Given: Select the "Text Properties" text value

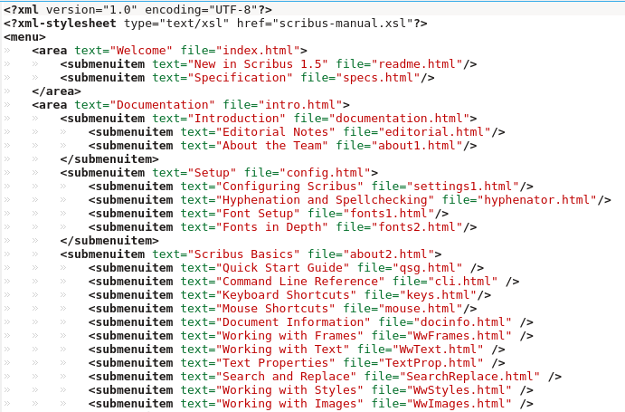Looking at the screenshot, I should point(275,363).
